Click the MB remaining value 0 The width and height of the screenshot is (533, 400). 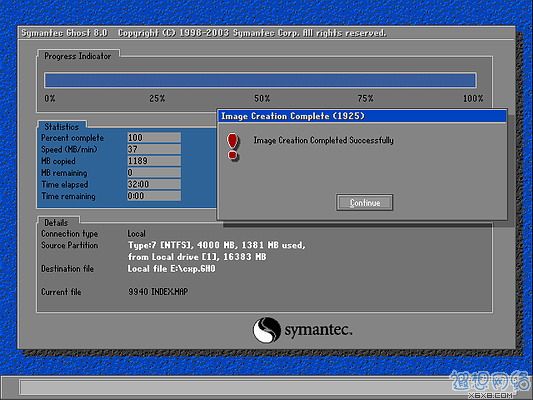[x=154, y=173]
